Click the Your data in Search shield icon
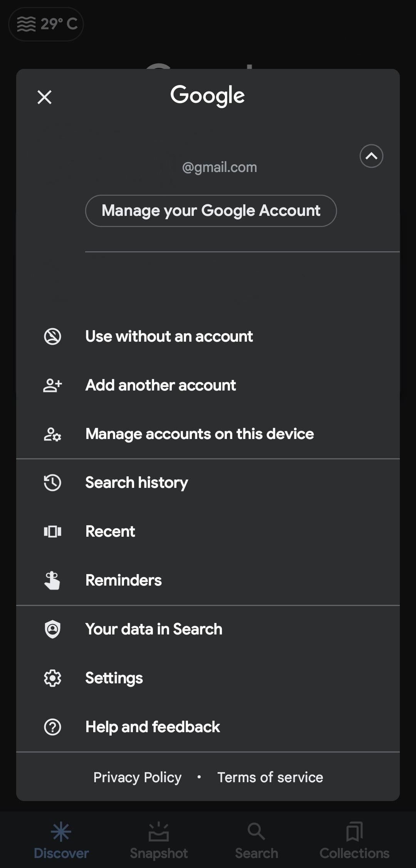 pos(52,629)
